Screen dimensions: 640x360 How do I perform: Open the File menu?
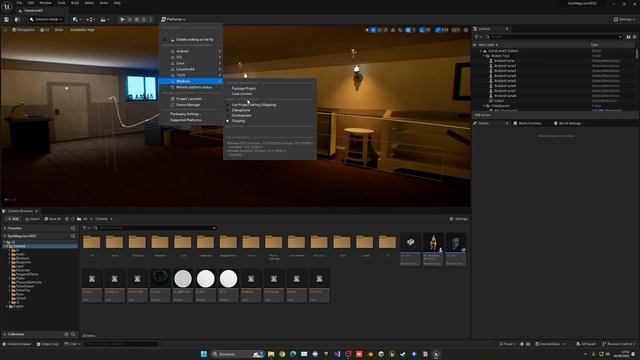19,3
